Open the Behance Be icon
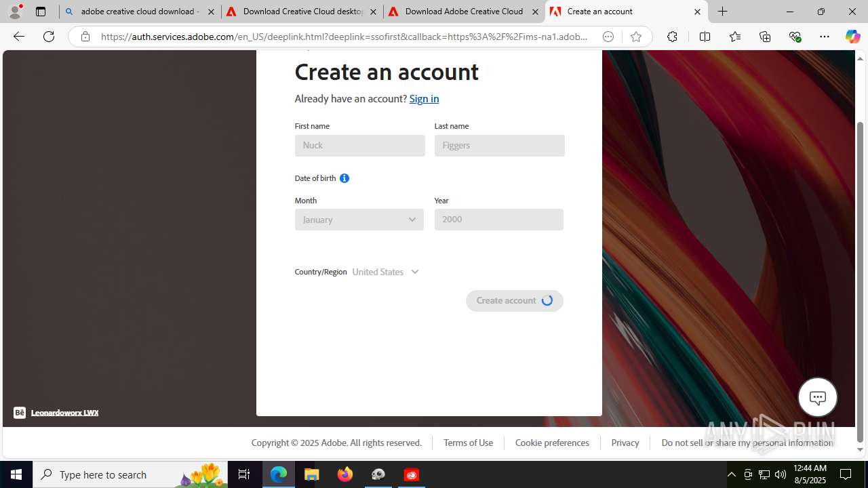 pos(20,412)
